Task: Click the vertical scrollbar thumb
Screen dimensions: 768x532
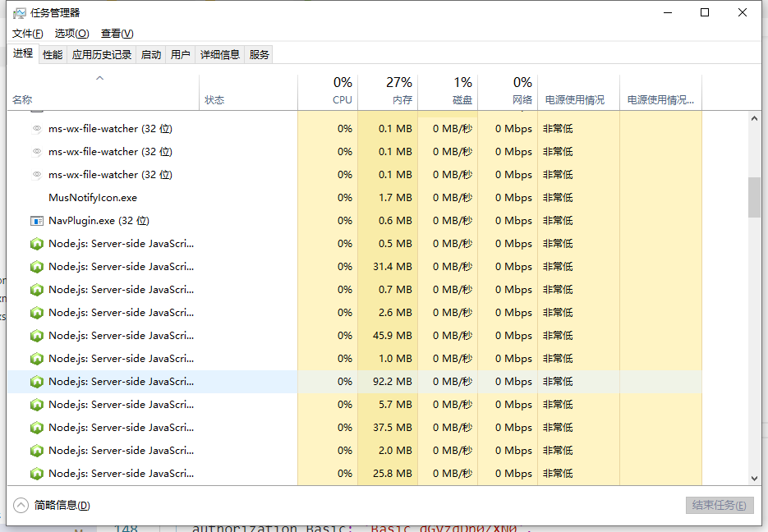Action: (754, 197)
